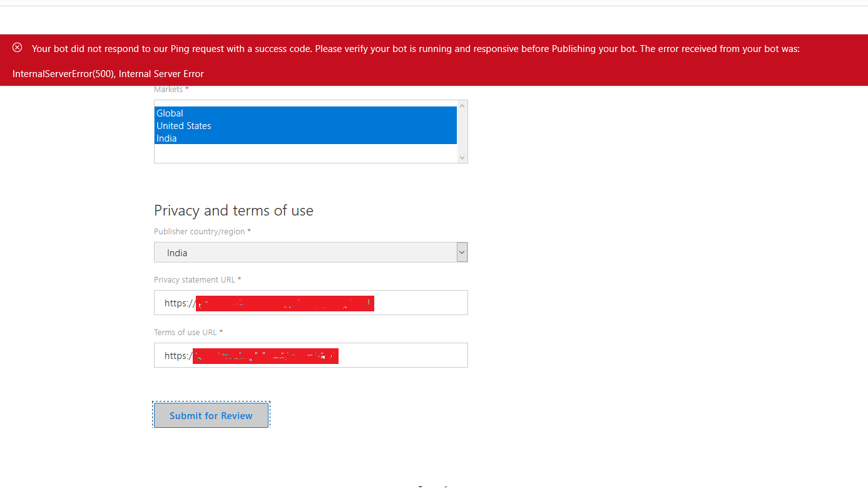
Task: Click the Privacy and terms of use heading
Action: point(233,210)
